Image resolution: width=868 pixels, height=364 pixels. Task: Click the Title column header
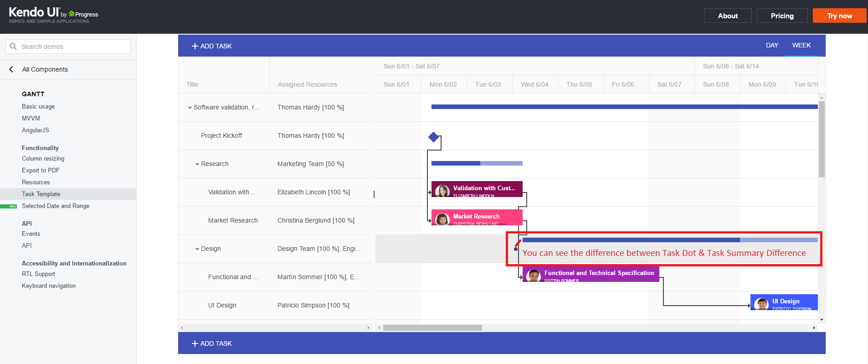pos(224,75)
